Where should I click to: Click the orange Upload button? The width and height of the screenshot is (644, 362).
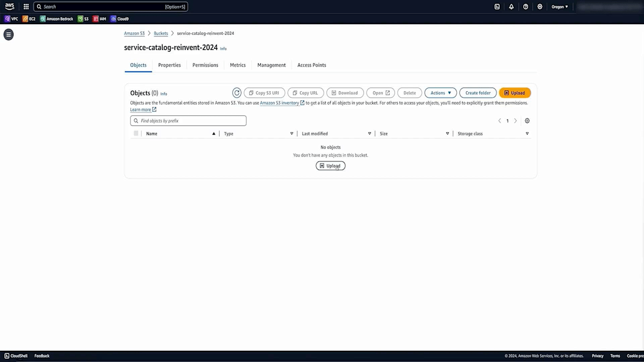515,93
